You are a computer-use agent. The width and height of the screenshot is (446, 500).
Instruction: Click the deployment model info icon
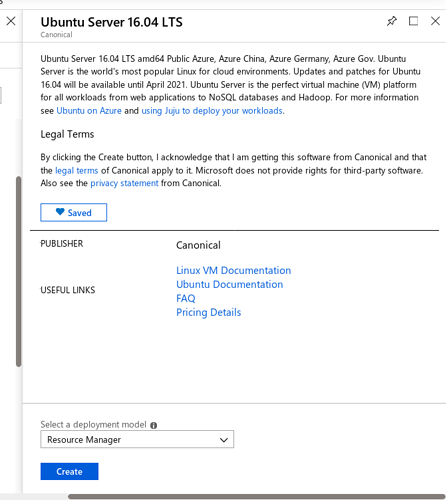[x=154, y=425]
